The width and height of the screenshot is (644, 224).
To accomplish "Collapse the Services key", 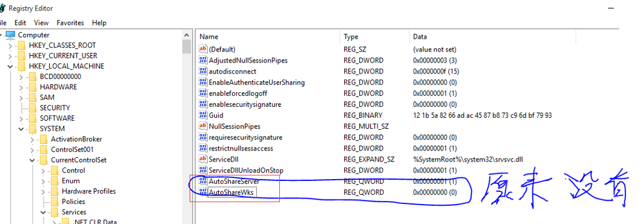I will click(x=43, y=212).
